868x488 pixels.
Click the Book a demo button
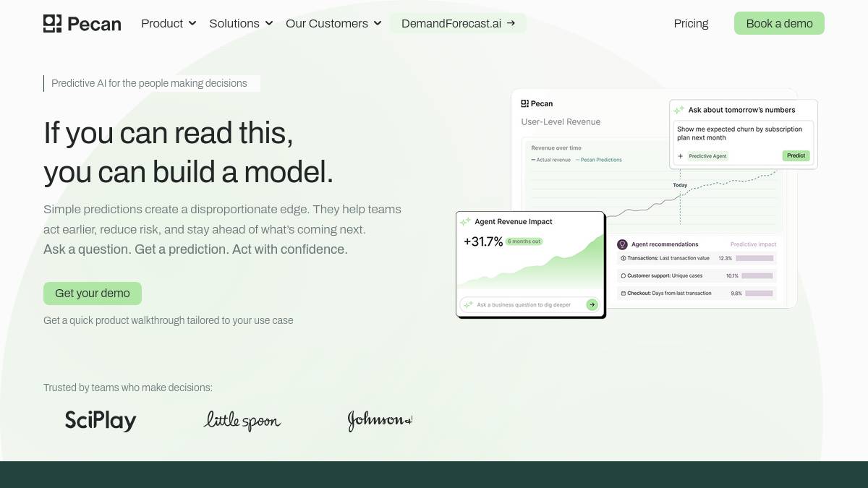(779, 23)
